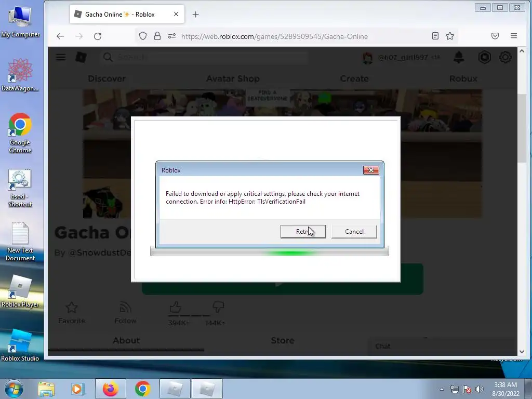This screenshot has height=399, width=532.
Task: Select the Gacha Online - Roblox tab
Action: click(127, 14)
